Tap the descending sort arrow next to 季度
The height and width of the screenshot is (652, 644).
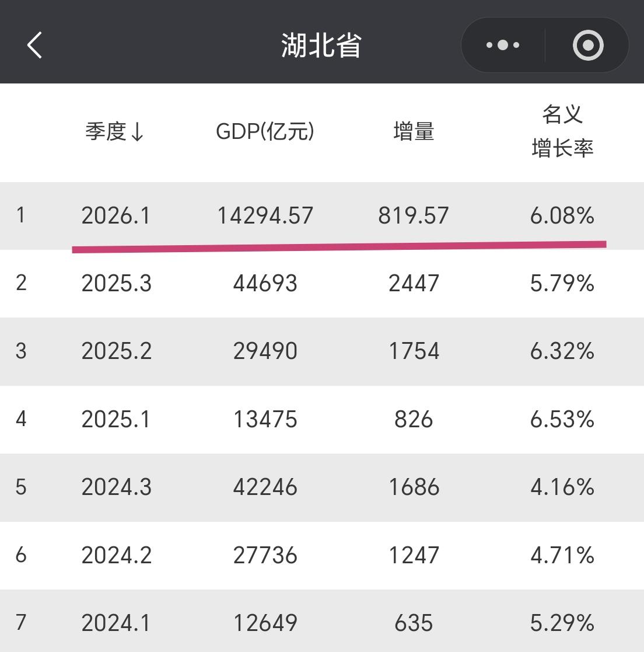[139, 133]
